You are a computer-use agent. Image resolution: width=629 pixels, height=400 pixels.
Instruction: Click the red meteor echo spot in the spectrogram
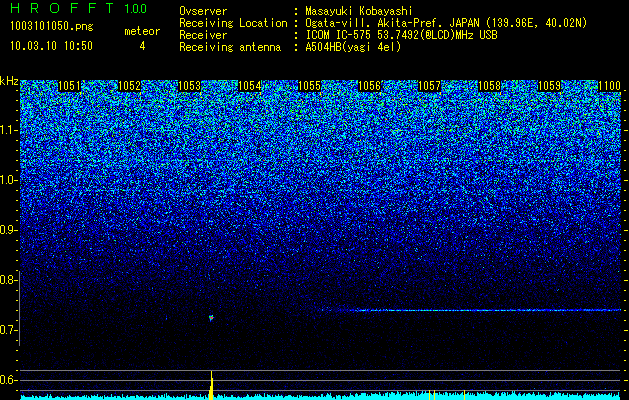click(211, 318)
